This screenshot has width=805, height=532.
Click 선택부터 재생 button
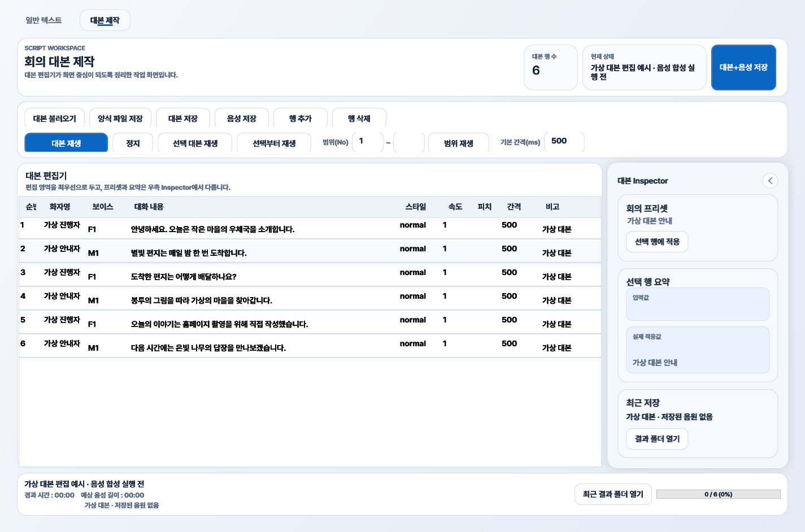click(x=274, y=143)
